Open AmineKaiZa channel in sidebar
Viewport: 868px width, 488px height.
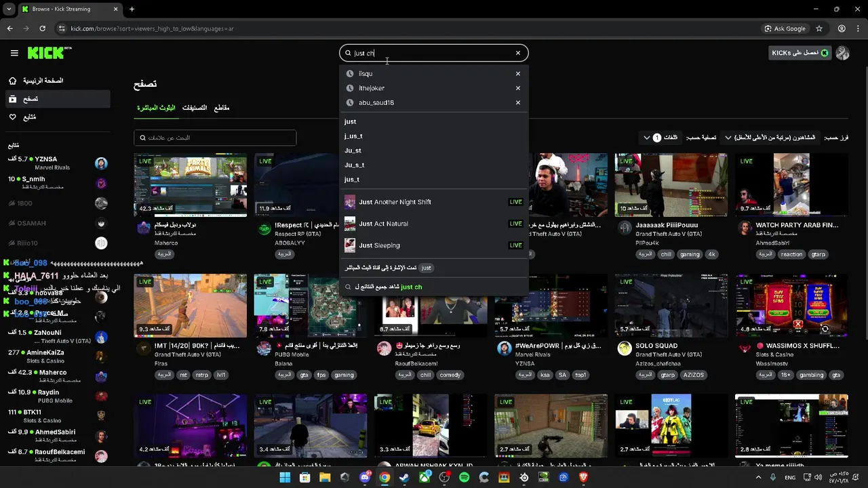pyautogui.click(x=57, y=357)
